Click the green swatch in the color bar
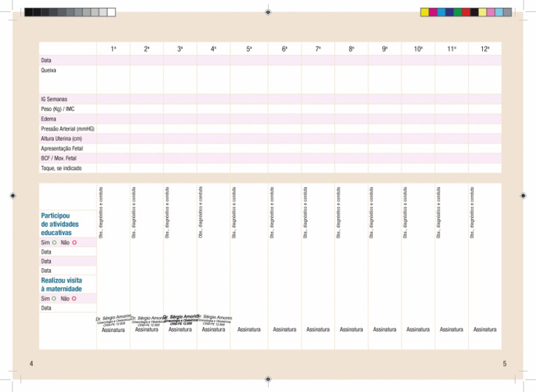This screenshot has height=392, width=536. [458, 13]
